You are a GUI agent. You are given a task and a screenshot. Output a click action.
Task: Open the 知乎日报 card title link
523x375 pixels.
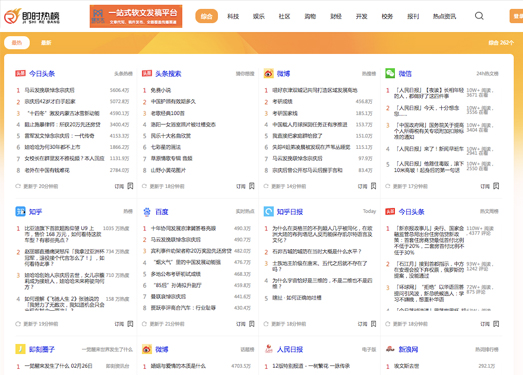[x=290, y=212]
